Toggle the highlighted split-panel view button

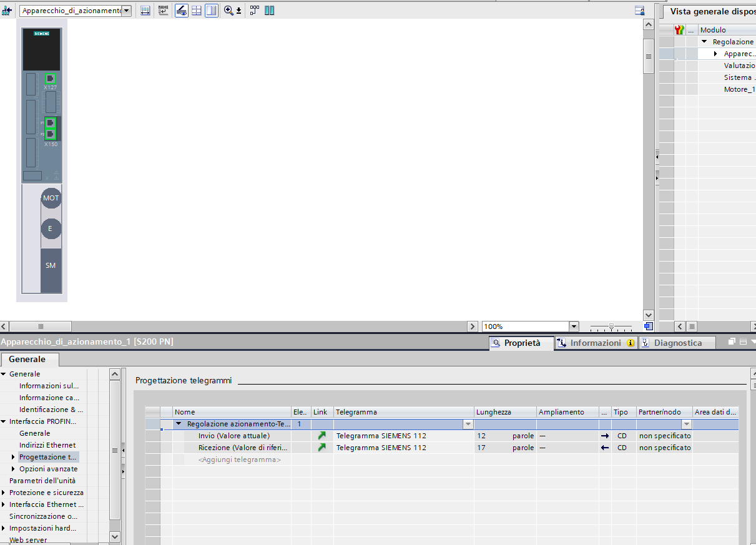[x=212, y=11]
